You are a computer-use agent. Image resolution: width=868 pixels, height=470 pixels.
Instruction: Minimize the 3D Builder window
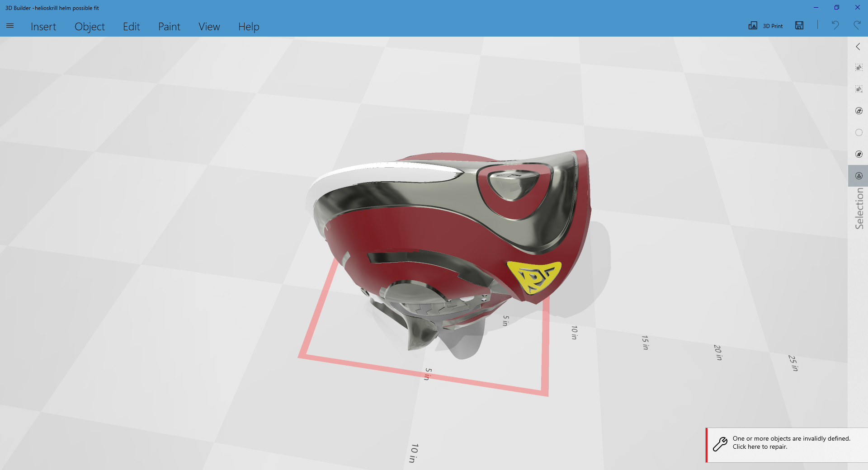click(x=816, y=7)
